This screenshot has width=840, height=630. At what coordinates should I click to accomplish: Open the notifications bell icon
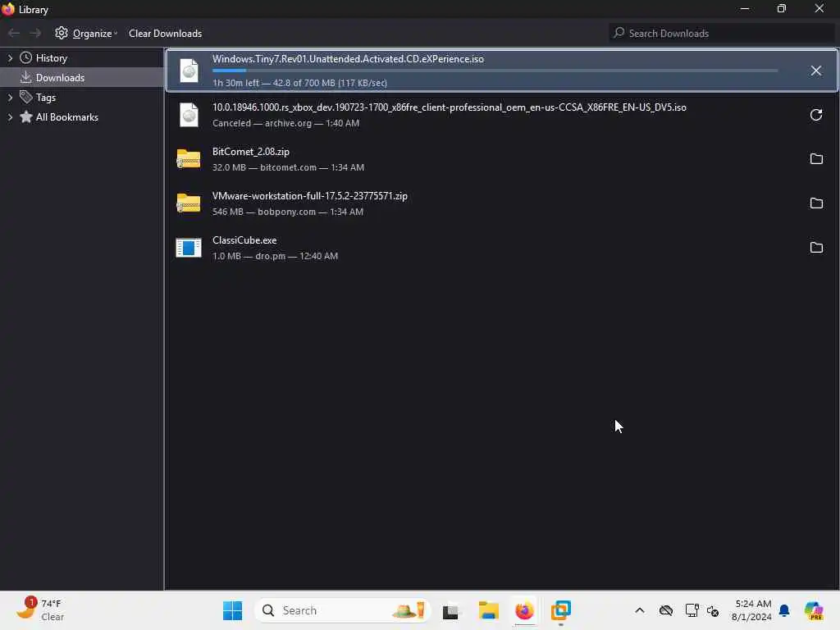coord(784,610)
